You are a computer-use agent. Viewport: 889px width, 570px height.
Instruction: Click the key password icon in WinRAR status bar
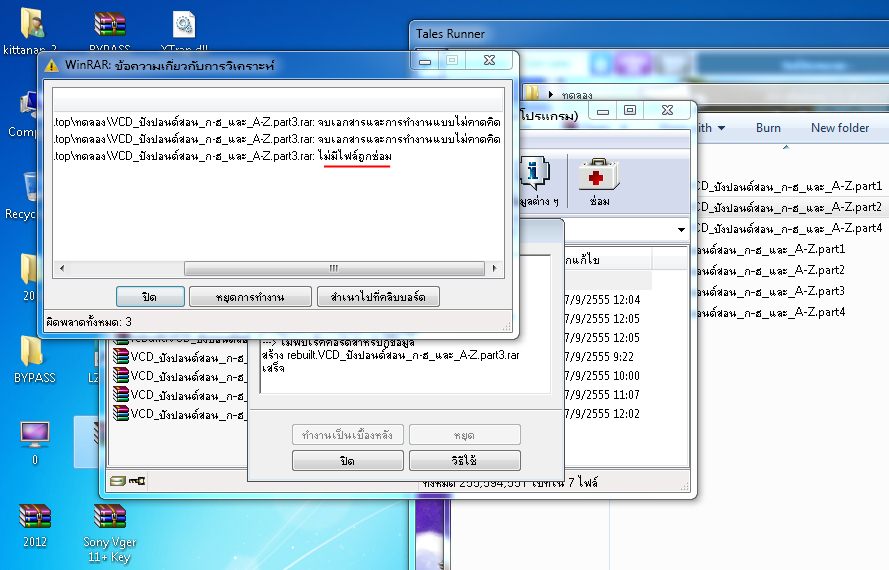137,481
